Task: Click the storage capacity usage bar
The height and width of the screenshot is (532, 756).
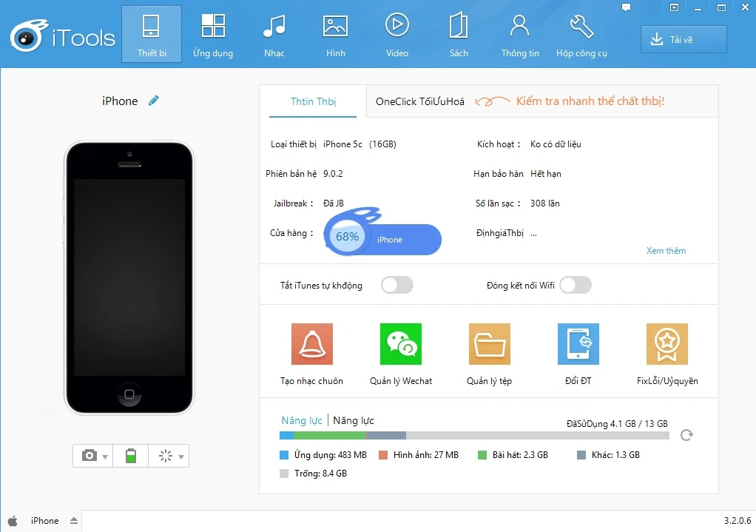Action: 474,436
